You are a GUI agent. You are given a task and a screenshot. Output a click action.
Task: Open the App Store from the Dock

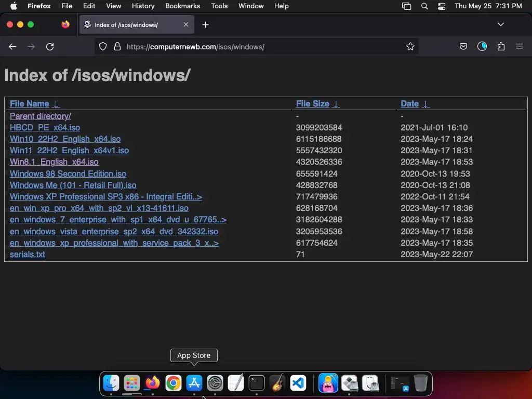pyautogui.click(x=194, y=383)
